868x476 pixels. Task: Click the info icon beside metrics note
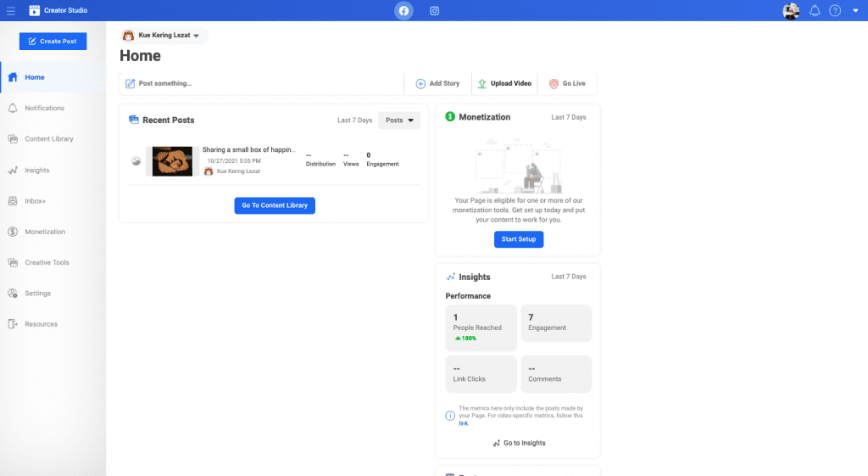450,416
